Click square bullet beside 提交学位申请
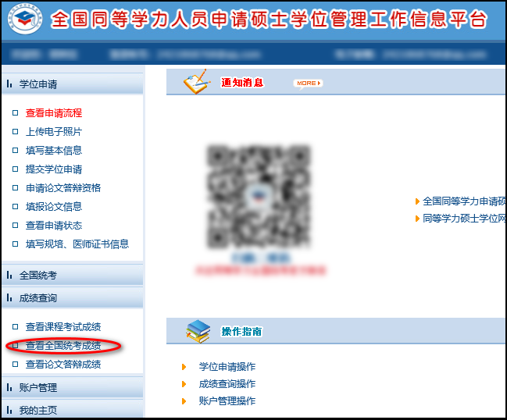This screenshot has height=420, width=507. [x=15, y=169]
